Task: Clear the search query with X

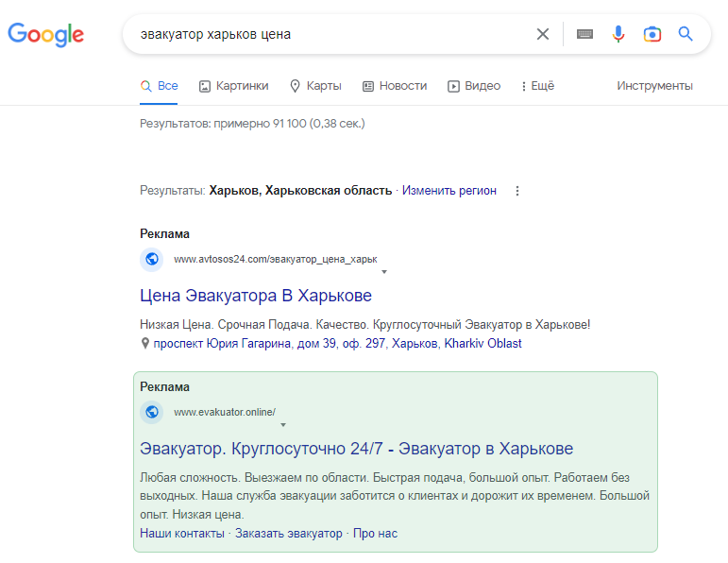Action: [x=542, y=34]
